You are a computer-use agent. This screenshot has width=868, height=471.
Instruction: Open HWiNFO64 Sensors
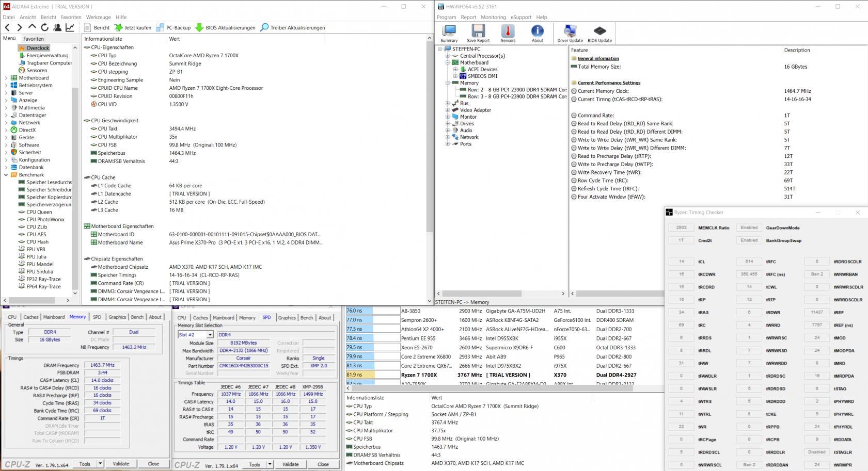508,34
